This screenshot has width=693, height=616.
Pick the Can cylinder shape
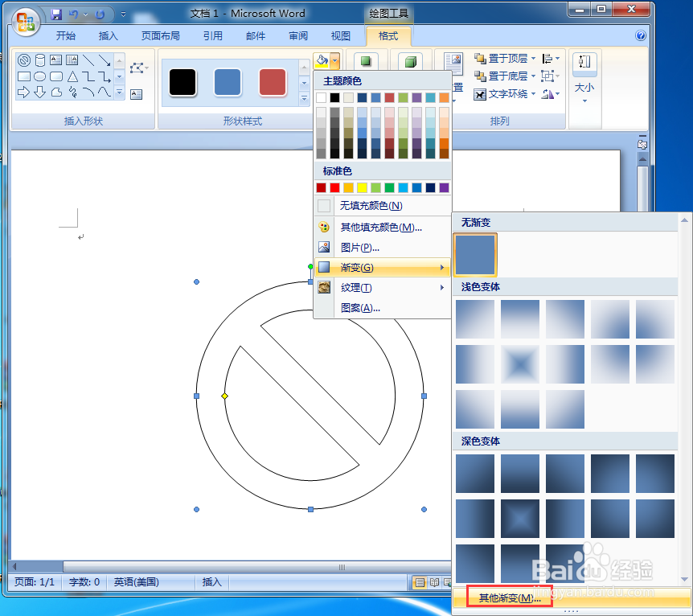pyautogui.click(x=39, y=60)
